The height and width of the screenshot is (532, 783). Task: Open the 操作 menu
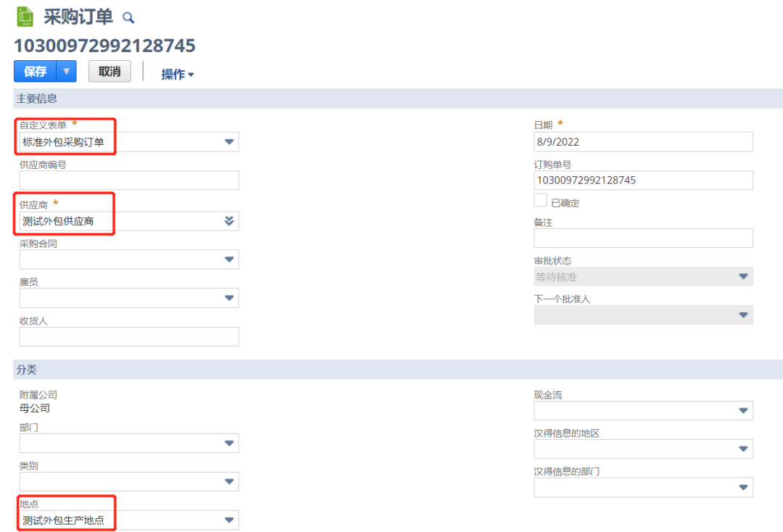click(178, 75)
